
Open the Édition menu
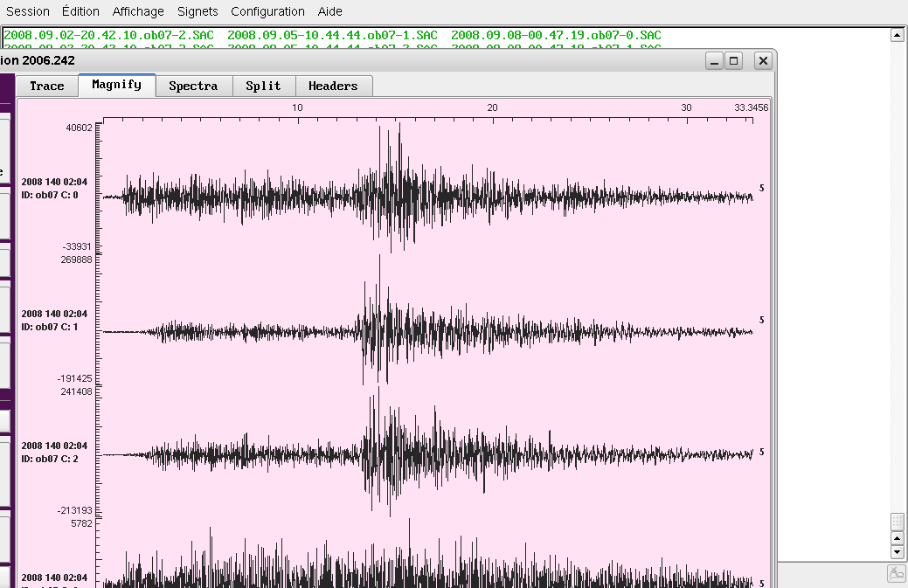(80, 11)
